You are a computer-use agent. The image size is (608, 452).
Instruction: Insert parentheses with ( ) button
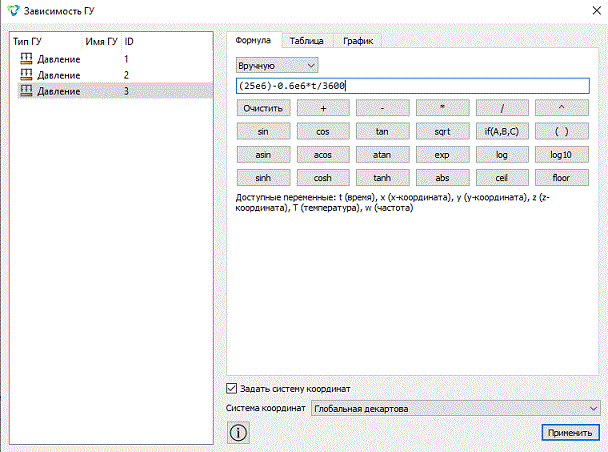(x=561, y=131)
